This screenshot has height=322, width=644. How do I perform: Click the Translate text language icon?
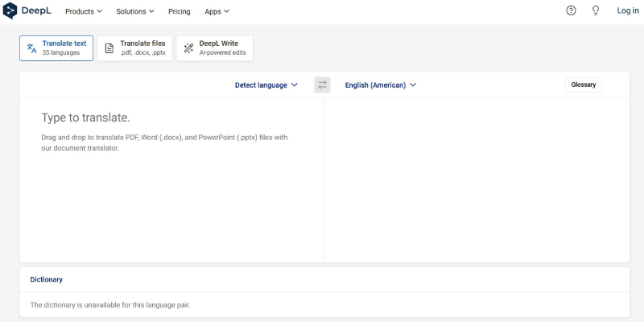(31, 48)
